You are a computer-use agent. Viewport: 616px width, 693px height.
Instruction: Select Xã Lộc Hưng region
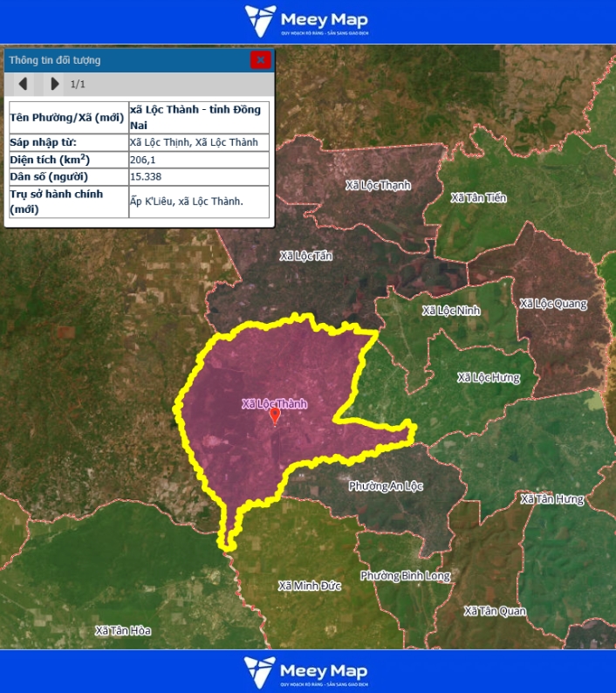(x=488, y=377)
